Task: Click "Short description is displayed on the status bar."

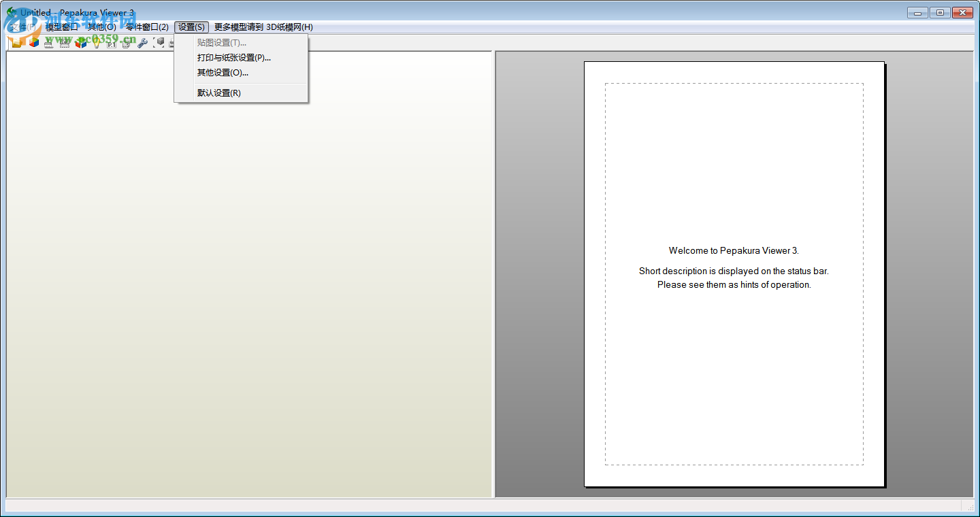Action: click(734, 271)
